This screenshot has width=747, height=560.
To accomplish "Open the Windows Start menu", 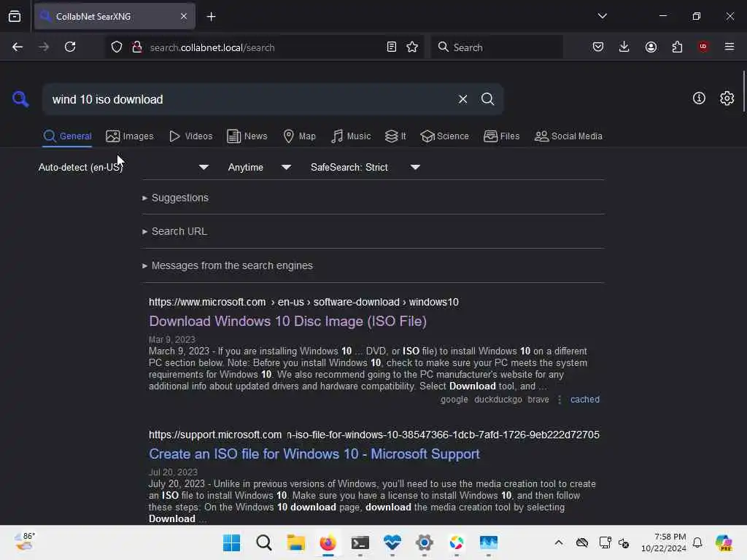I will tap(231, 542).
